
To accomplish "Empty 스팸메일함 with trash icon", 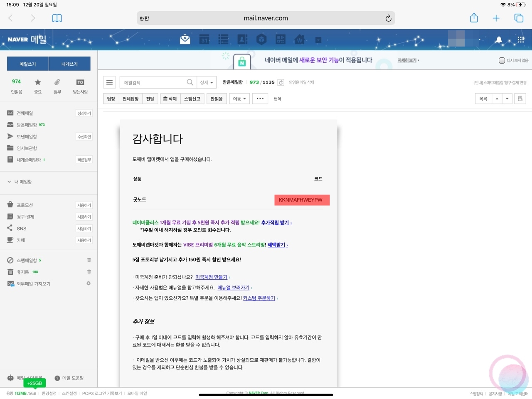I will (x=89, y=260).
